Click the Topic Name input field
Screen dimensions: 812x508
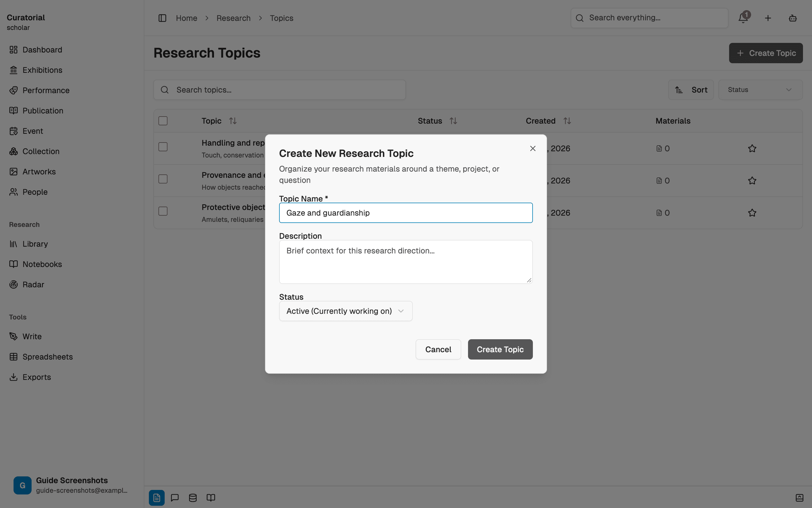pyautogui.click(x=406, y=213)
